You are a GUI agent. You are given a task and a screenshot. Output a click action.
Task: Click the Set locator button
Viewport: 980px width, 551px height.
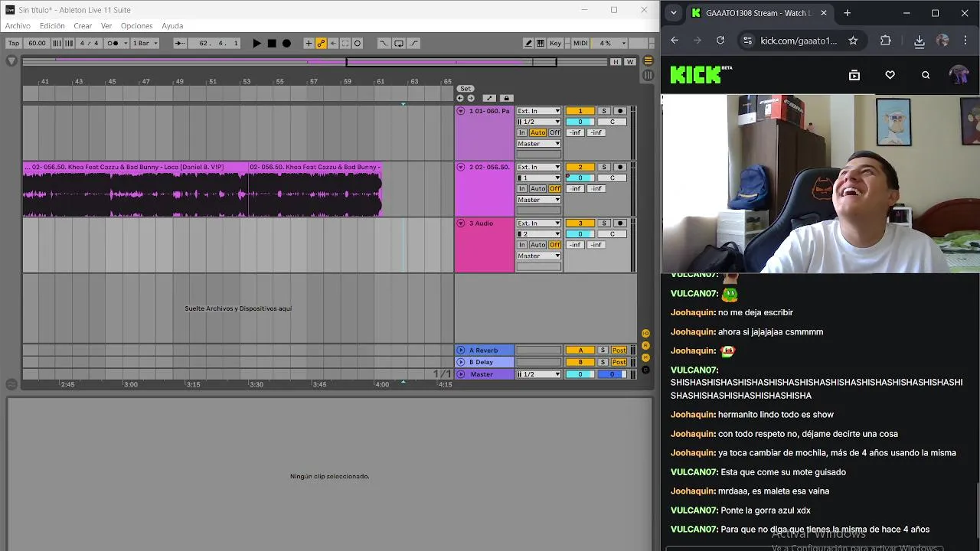click(465, 89)
